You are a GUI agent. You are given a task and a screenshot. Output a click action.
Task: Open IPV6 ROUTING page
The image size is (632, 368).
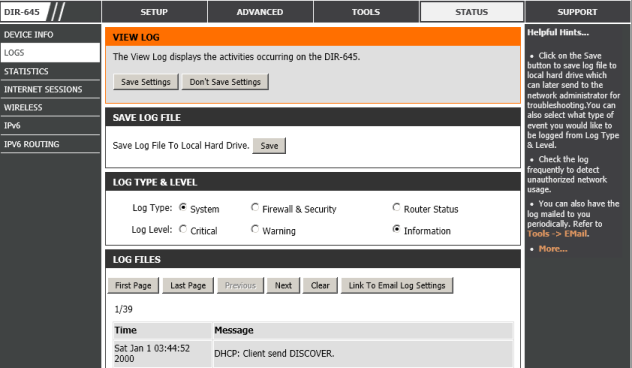pos(50,144)
